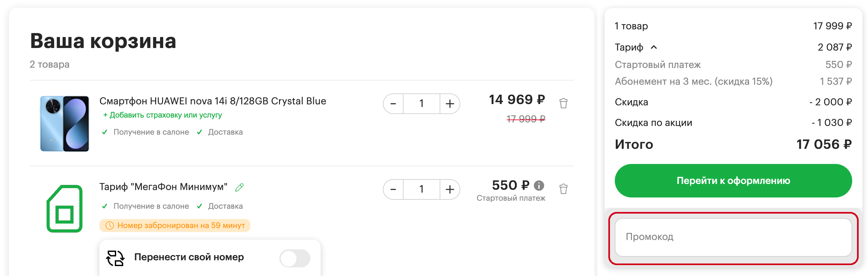Delete the HUAWEI nova 14i from cart
Viewport: 868px width, 278px height.
[x=563, y=103]
